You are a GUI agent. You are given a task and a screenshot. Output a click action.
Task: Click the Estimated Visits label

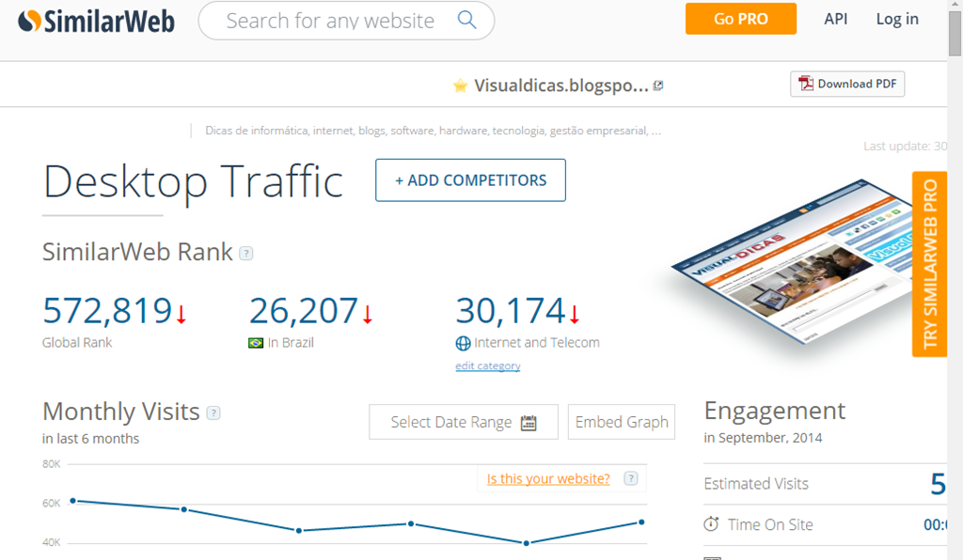click(756, 484)
